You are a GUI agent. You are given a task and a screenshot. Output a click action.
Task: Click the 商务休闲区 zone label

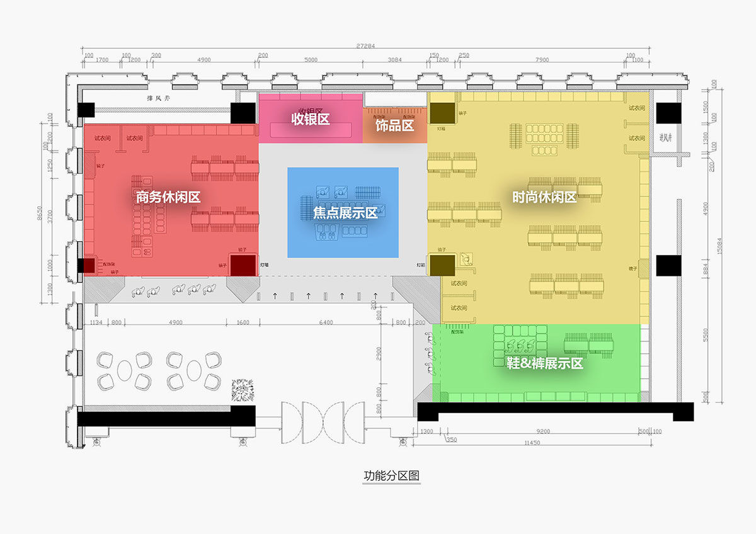(x=168, y=197)
